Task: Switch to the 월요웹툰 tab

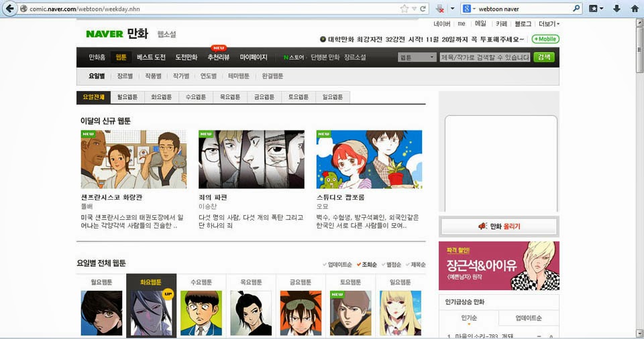Action: point(127,97)
